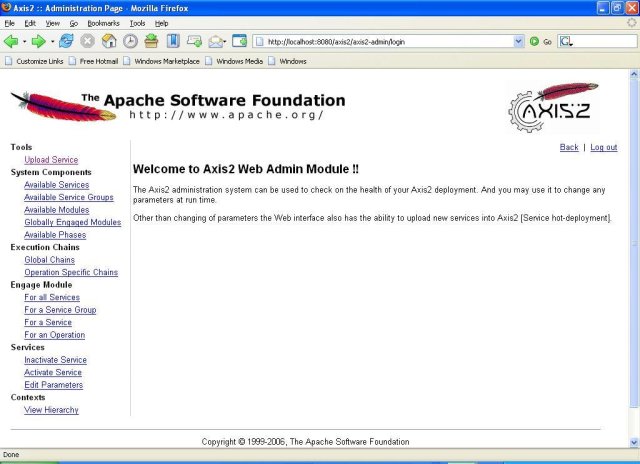Click the new message toolbar icon
Screen dimensions: 640x464
coord(194,41)
